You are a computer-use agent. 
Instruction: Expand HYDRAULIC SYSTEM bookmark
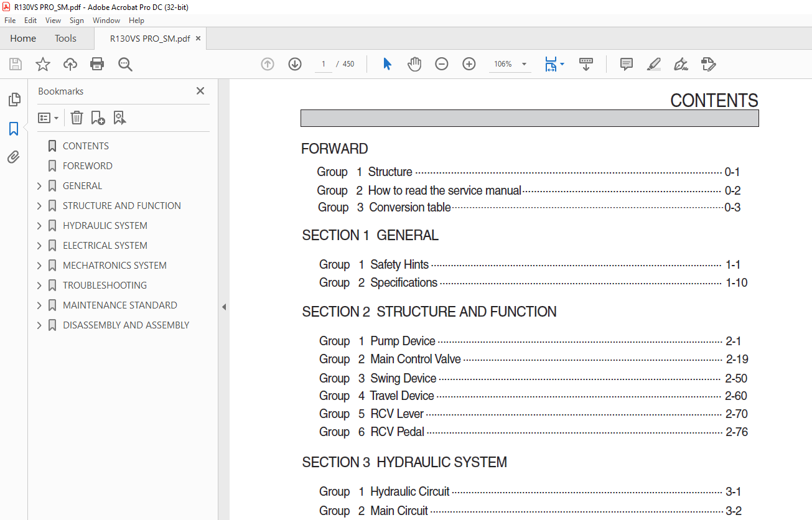coord(39,226)
